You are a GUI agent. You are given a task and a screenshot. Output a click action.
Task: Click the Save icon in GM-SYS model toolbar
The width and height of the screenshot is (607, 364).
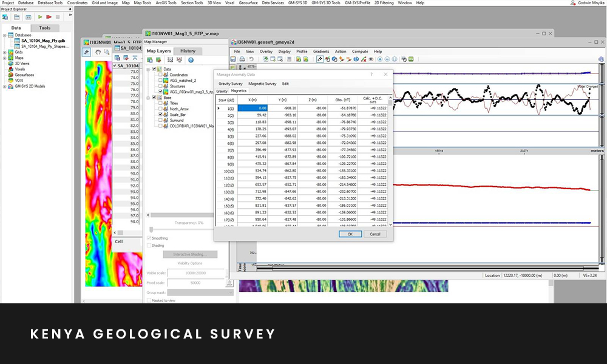click(x=233, y=59)
